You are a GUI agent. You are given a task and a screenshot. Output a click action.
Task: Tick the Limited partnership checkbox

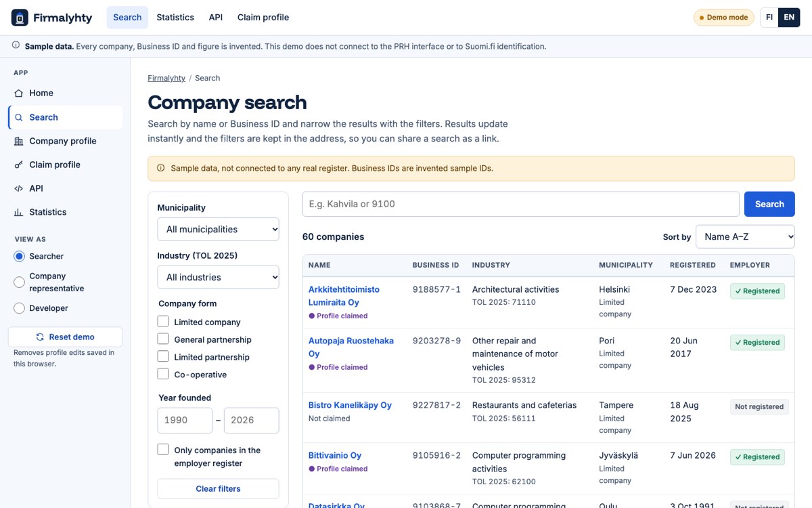(163, 356)
